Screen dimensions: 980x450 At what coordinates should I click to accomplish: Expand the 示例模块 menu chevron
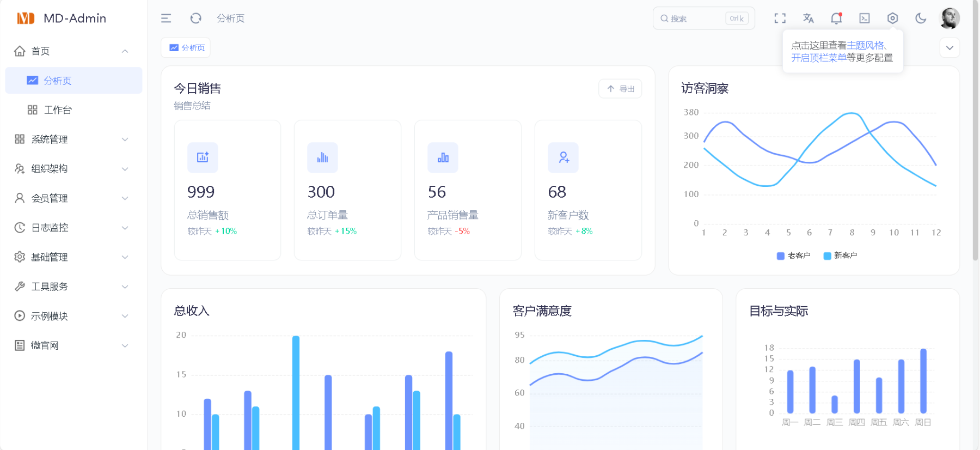pyautogui.click(x=125, y=316)
